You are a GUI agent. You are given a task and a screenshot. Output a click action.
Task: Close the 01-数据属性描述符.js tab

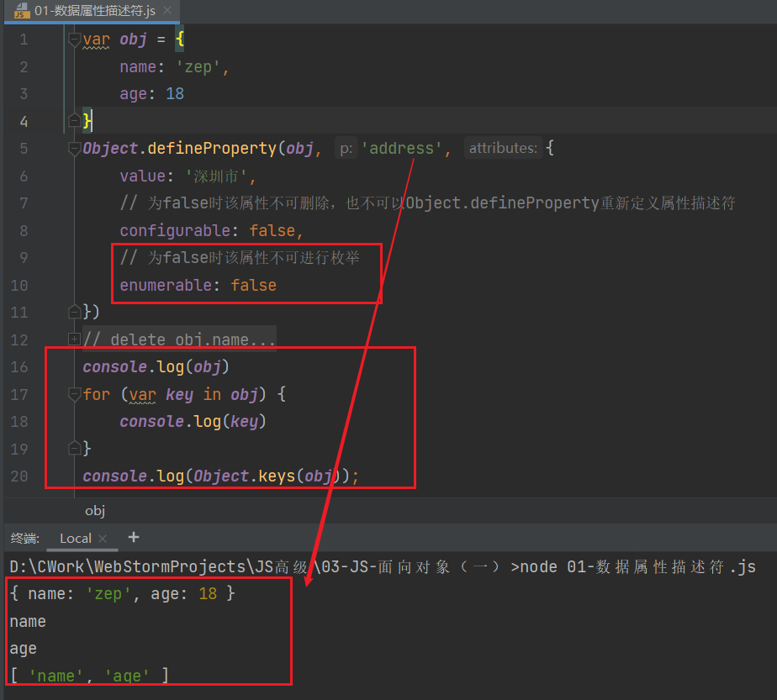pyautogui.click(x=167, y=10)
